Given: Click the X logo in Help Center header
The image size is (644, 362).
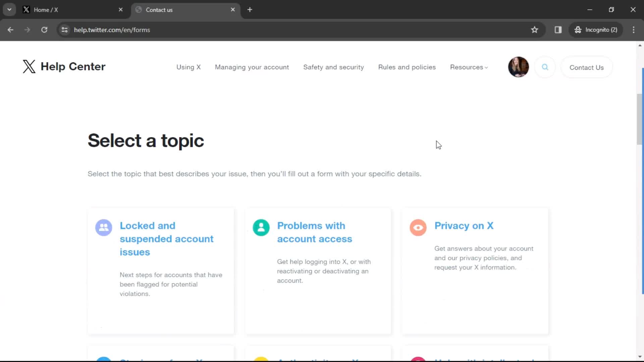Looking at the screenshot, I should pos(29,66).
